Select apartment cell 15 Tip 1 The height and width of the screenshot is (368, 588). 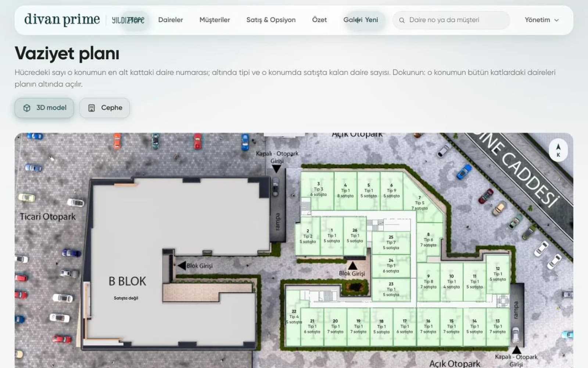pyautogui.click(x=451, y=326)
